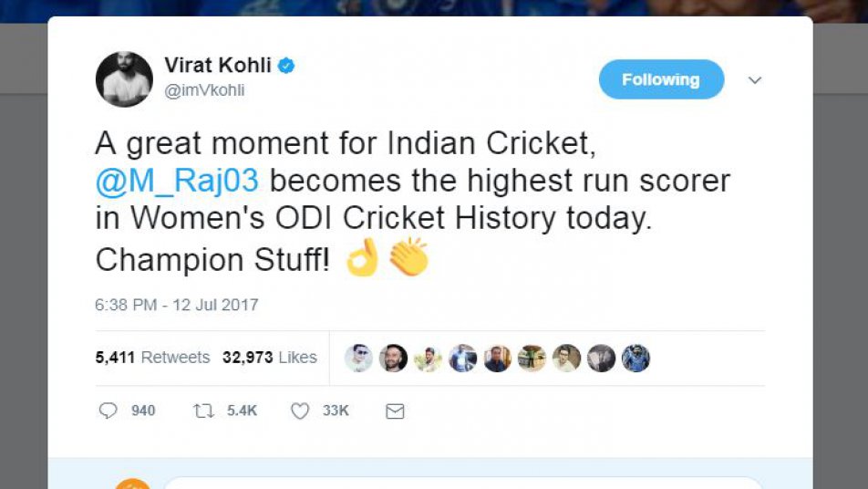Click the 5.4K retweet count
The height and width of the screenshot is (489, 868).
pos(242,411)
